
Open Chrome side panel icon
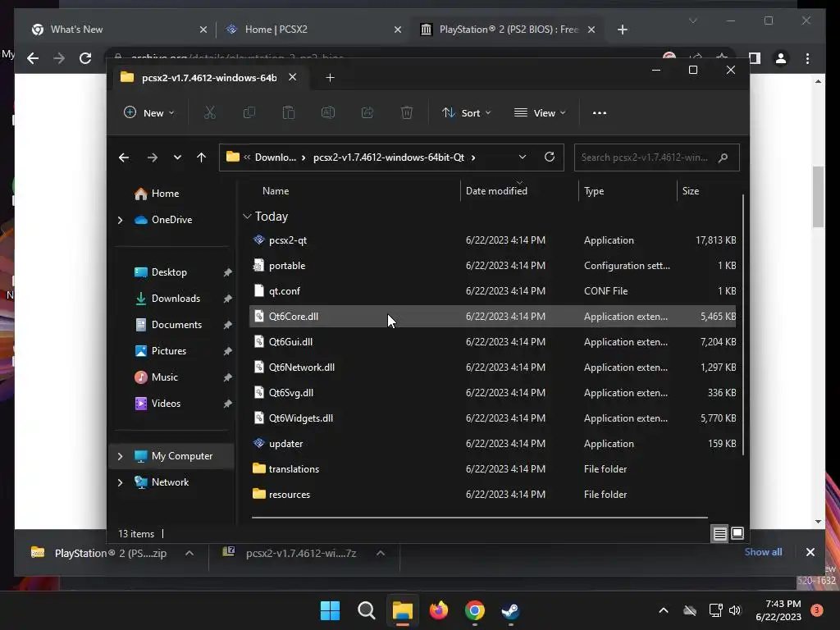pyautogui.click(x=755, y=58)
